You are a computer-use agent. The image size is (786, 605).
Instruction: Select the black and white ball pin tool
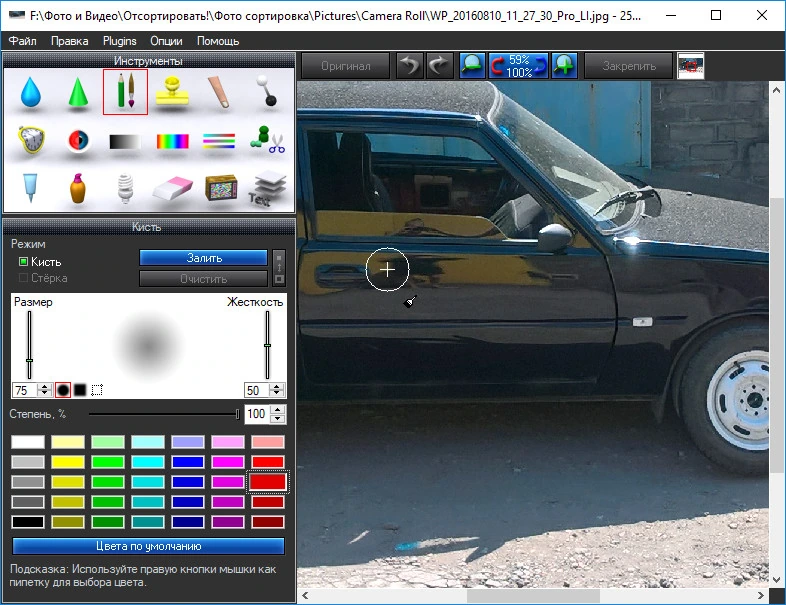(x=266, y=91)
